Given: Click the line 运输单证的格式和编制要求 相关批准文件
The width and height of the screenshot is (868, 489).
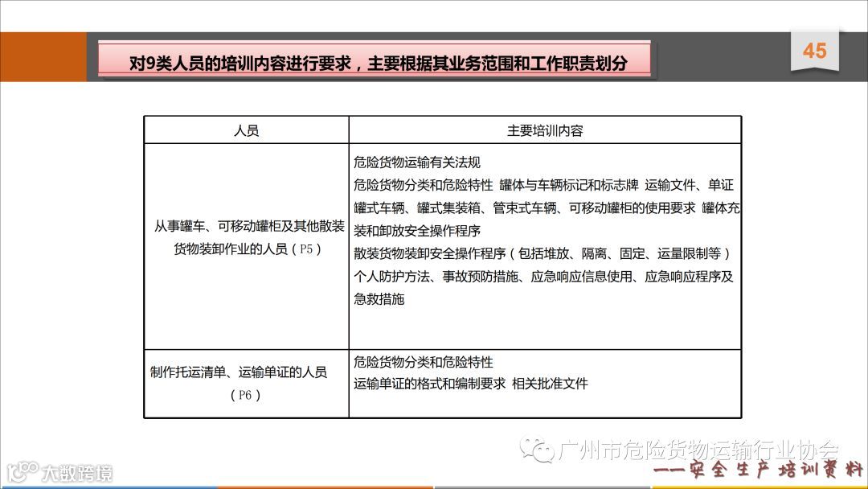Looking at the screenshot, I should click(470, 384).
